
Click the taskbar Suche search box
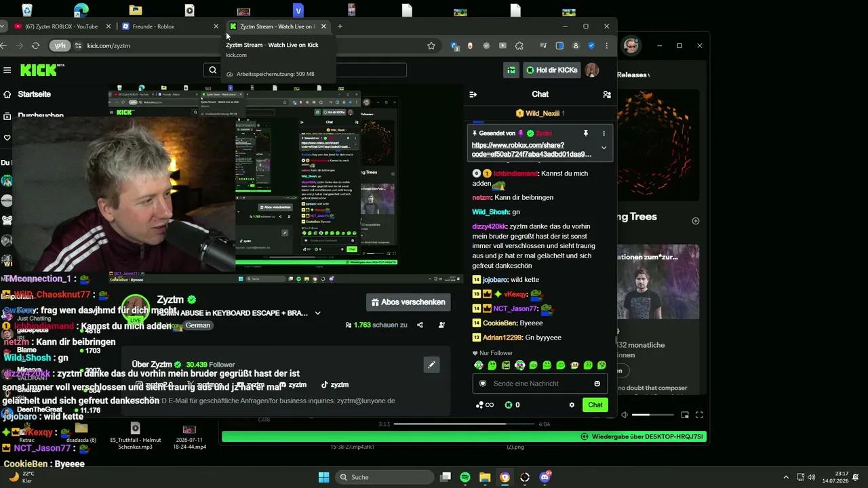384,477
